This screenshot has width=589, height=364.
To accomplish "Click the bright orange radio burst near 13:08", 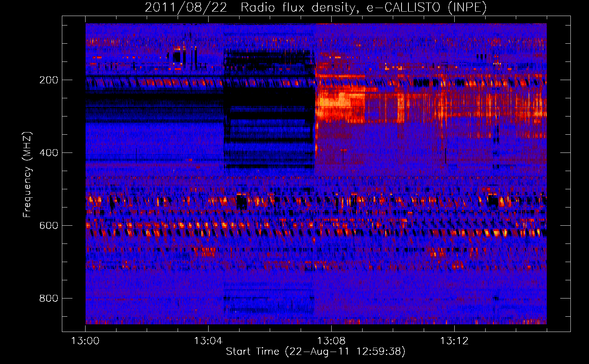I will click(x=340, y=104).
